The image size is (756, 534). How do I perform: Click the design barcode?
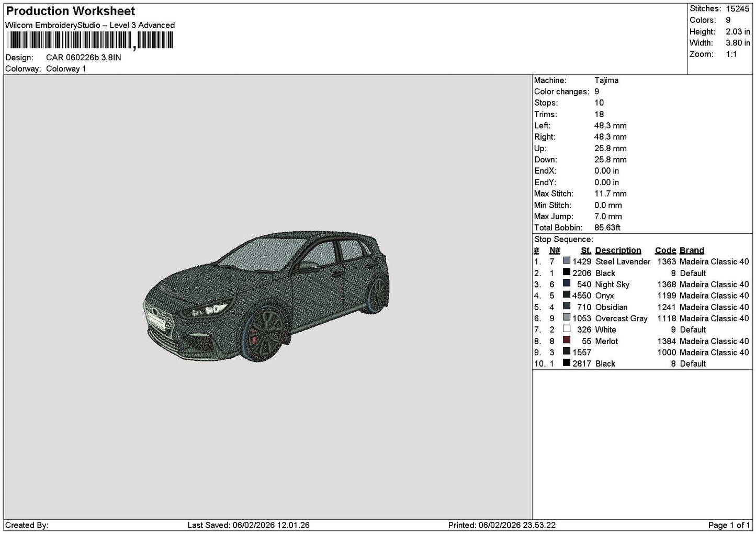click(x=90, y=40)
